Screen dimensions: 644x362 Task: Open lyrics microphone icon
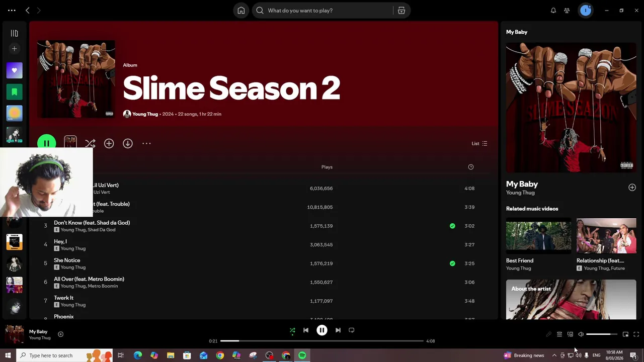tap(548, 334)
